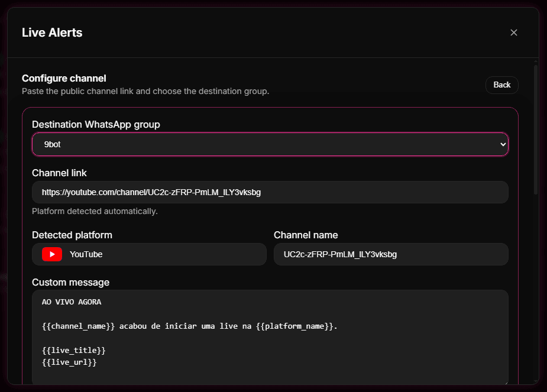This screenshot has height=392, width=547.
Task: Click the 'Platform detected automatically.' hint text
Action: tap(95, 211)
